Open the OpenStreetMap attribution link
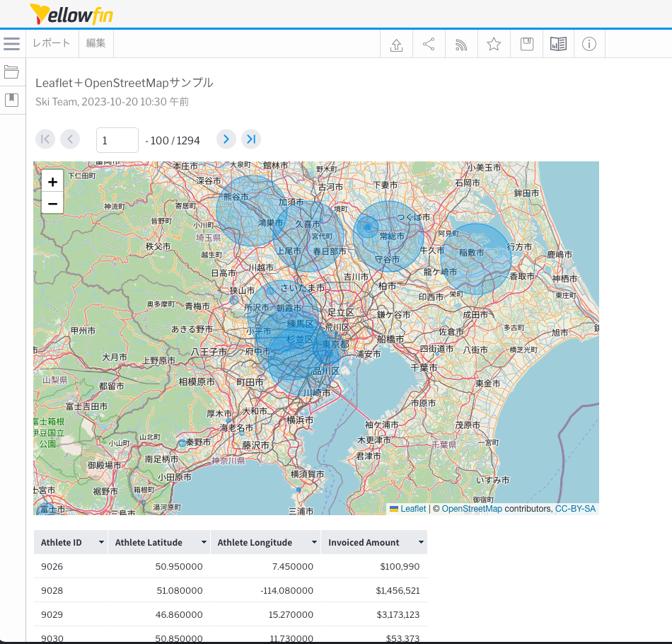The width and height of the screenshot is (672, 644). tap(472, 509)
